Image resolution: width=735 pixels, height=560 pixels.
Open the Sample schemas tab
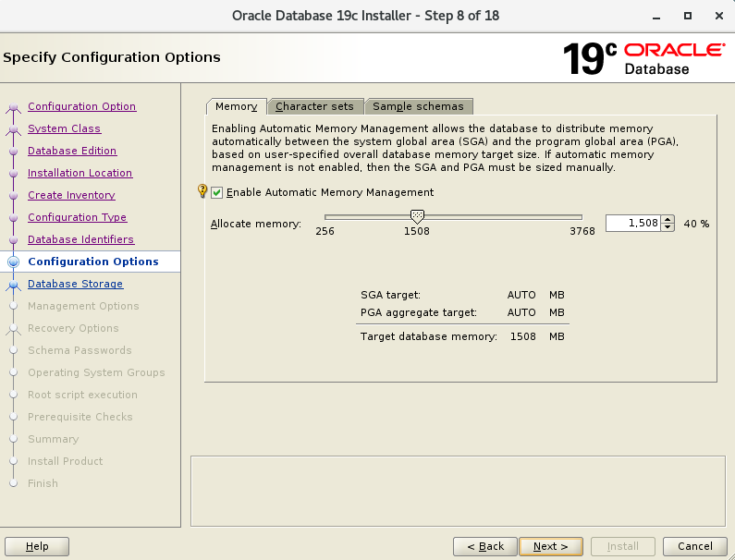pos(418,106)
